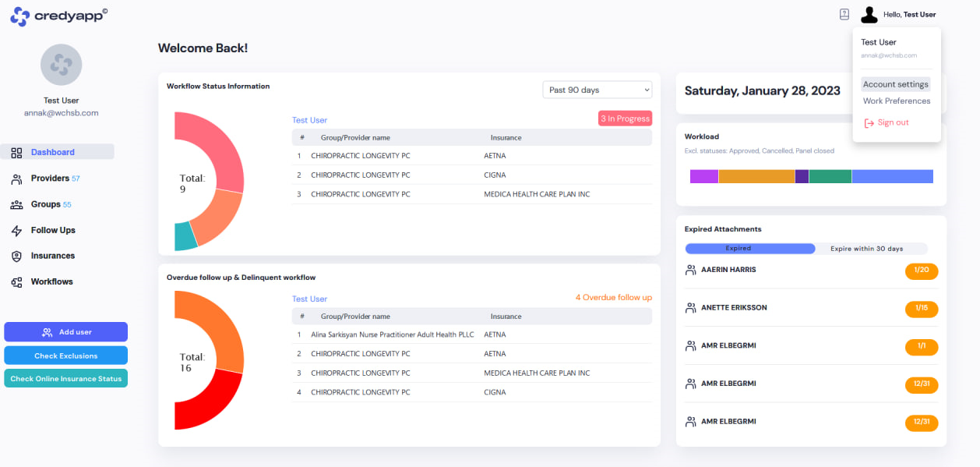This screenshot has height=467, width=980.
Task: Click the 4 Overdue follow up label
Action: point(614,297)
